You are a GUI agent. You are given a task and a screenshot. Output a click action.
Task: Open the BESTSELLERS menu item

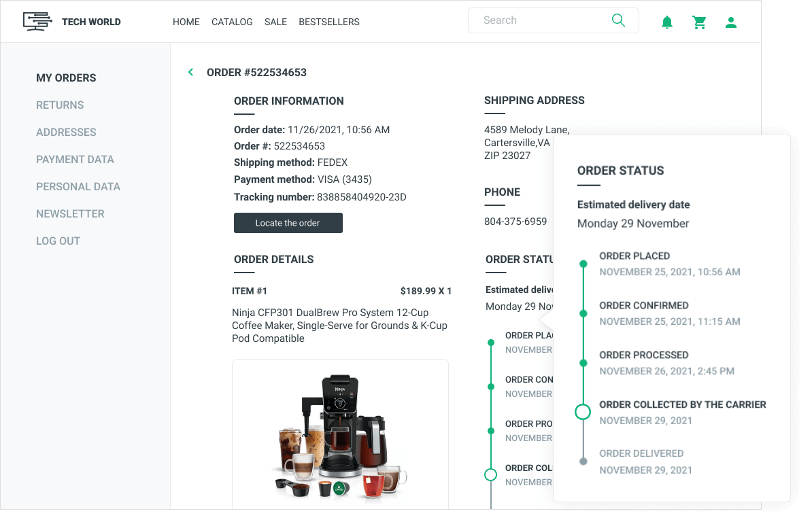(329, 22)
